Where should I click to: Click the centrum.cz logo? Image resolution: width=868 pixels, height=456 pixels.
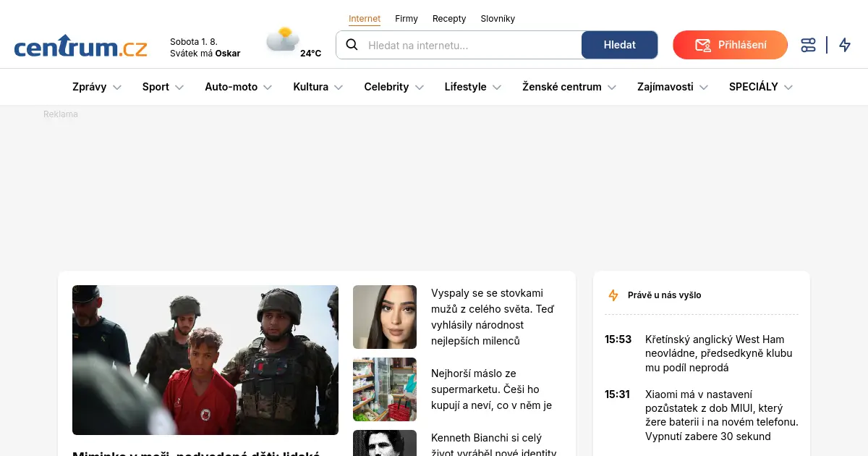pos(80,46)
